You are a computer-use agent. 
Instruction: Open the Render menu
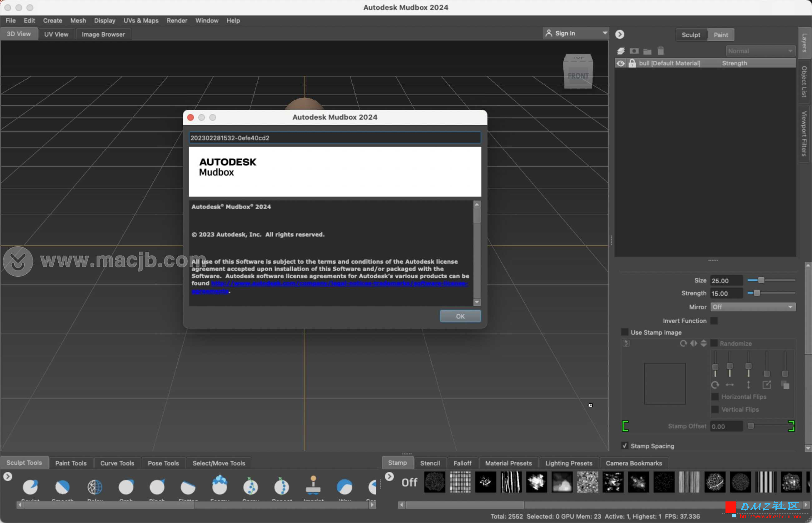click(x=177, y=20)
